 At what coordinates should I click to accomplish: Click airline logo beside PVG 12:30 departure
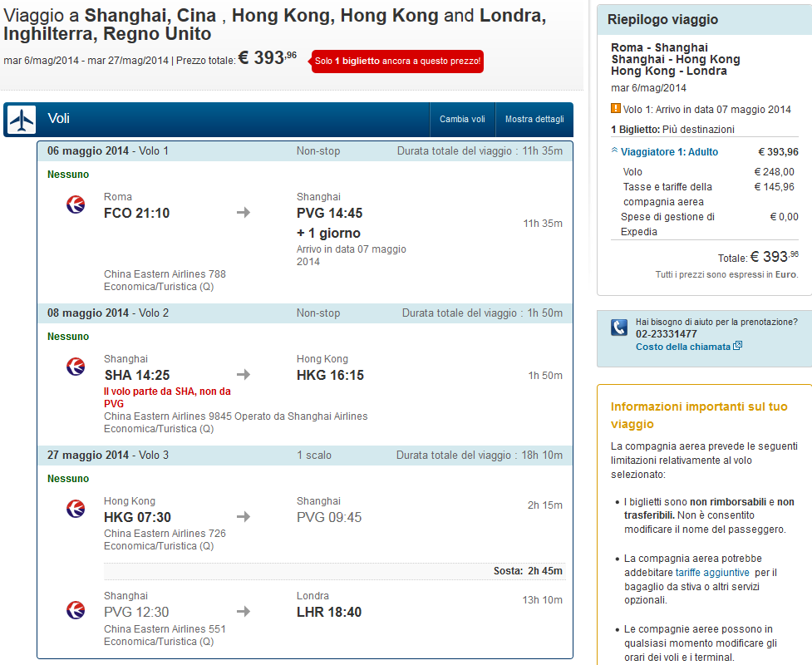tap(76, 609)
